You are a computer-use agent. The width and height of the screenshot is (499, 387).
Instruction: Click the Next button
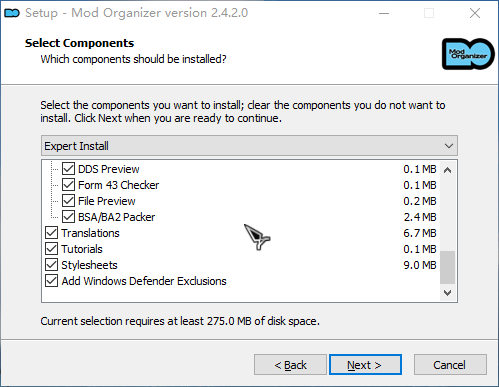[365, 365]
